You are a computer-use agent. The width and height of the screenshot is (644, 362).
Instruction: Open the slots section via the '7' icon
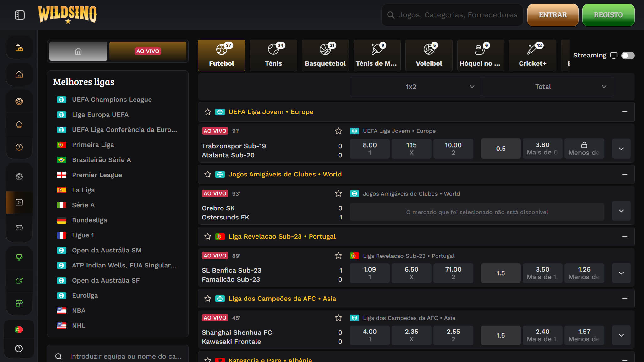[19, 147]
